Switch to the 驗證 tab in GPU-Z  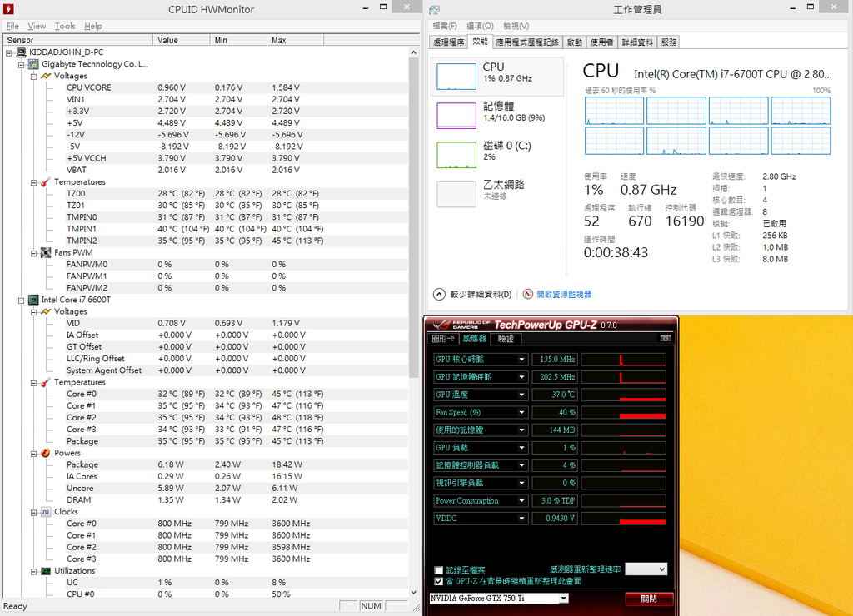click(x=506, y=339)
